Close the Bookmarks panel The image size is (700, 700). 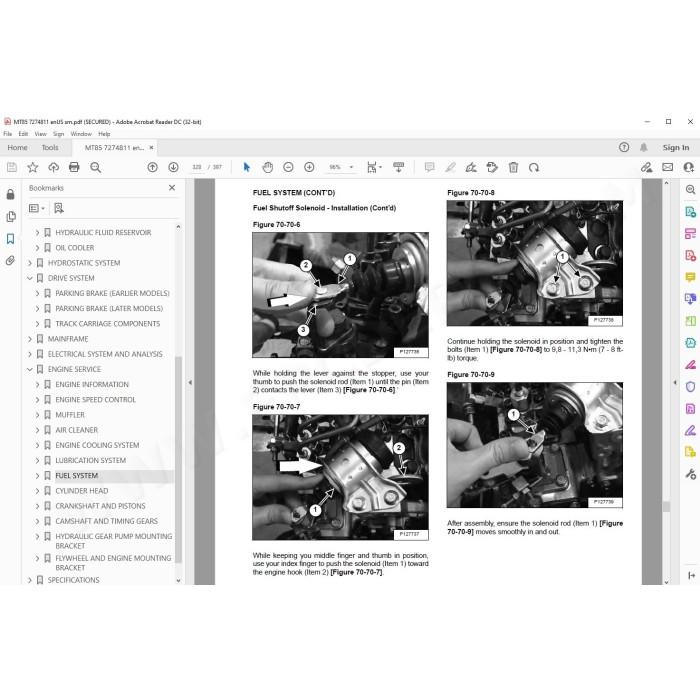[172, 188]
